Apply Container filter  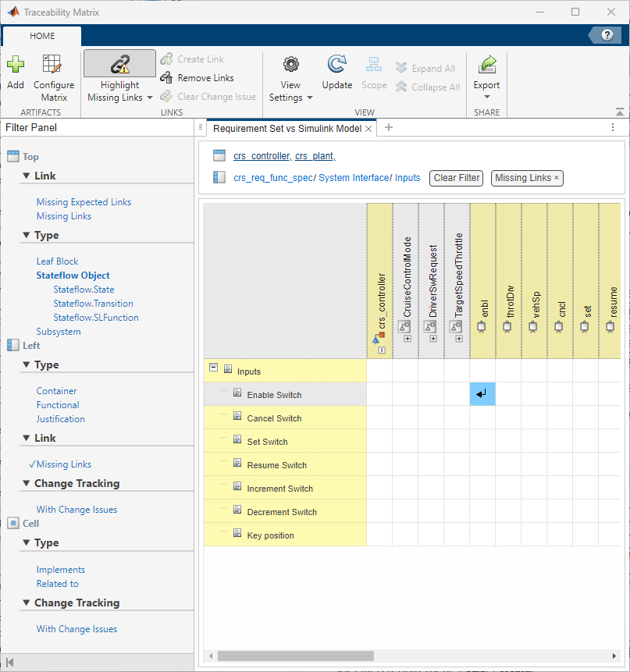[x=56, y=391]
